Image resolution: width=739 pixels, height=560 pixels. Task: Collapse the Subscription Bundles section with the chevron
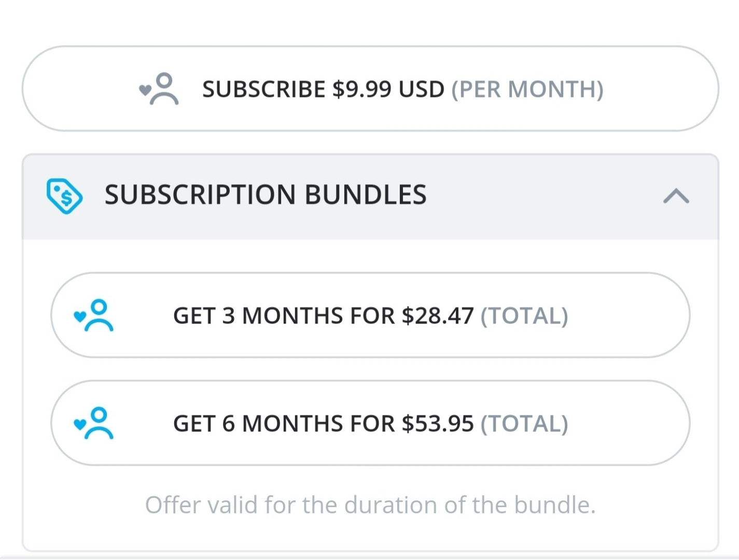(676, 196)
